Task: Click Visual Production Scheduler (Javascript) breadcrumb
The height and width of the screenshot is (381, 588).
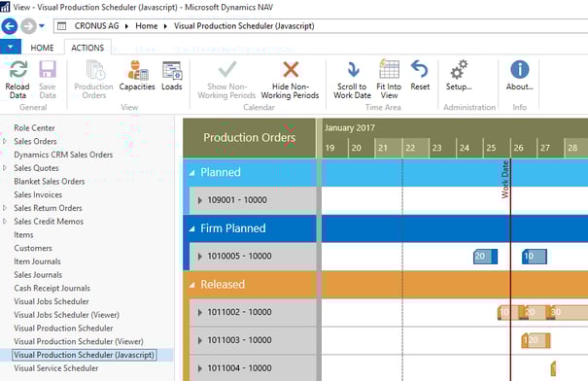Action: pos(244,26)
